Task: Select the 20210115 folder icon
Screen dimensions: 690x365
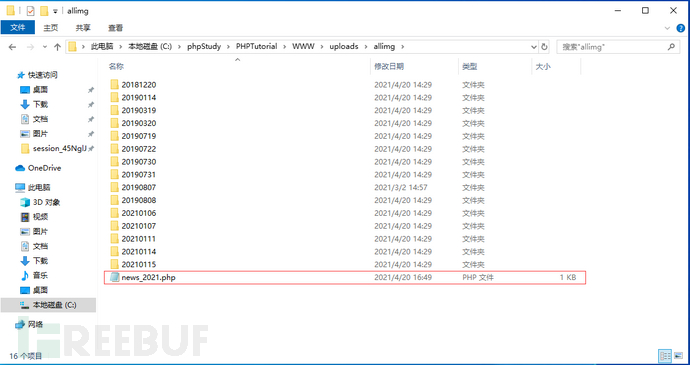Action: 114,264
